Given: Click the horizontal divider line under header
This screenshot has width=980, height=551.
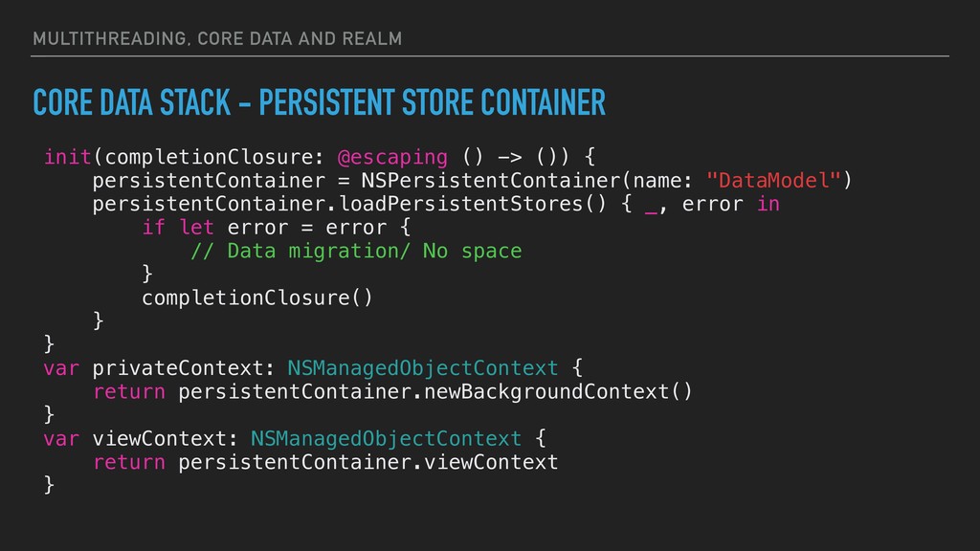Looking at the screenshot, I should point(490,56).
